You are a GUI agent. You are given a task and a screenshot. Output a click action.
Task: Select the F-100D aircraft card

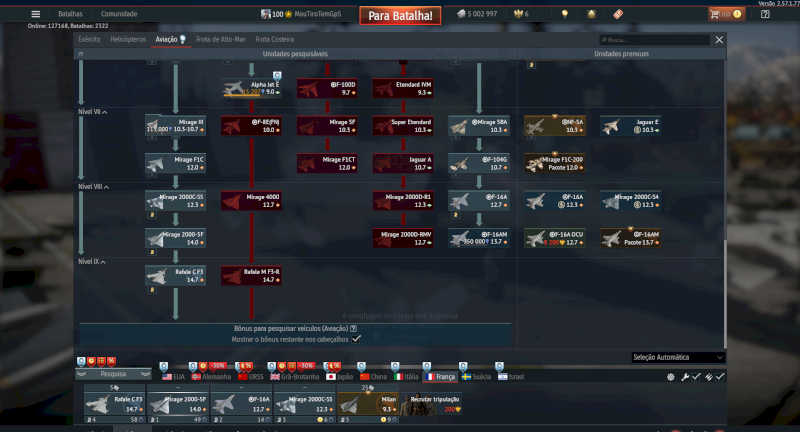point(327,88)
